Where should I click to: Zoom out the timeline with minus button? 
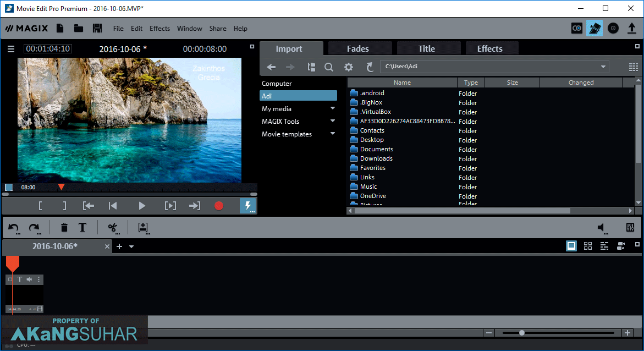(489, 333)
